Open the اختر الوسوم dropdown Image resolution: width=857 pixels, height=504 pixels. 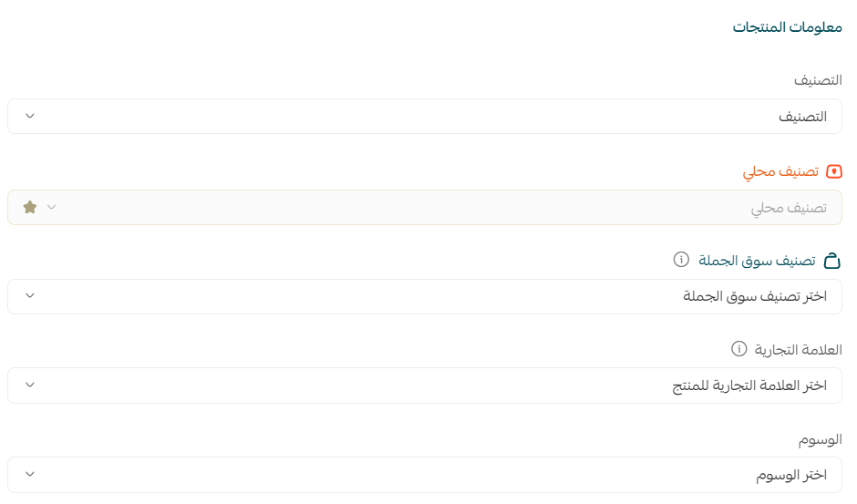click(425, 475)
